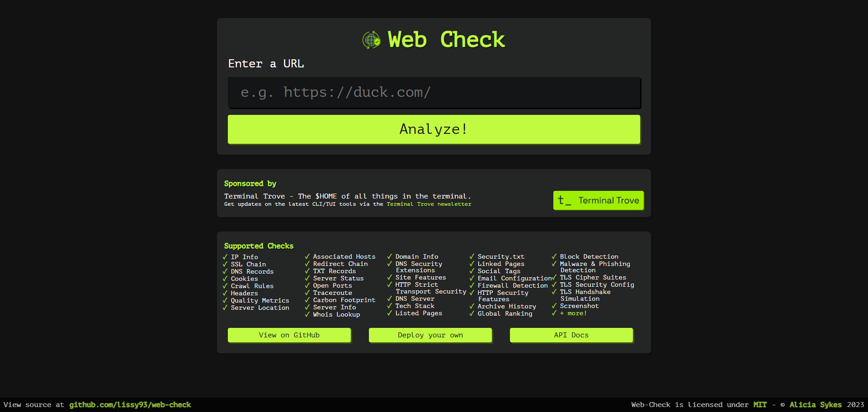The width and height of the screenshot is (868, 412).
Task: Click the 'HTTP Security Features' check item
Action: 503,296
